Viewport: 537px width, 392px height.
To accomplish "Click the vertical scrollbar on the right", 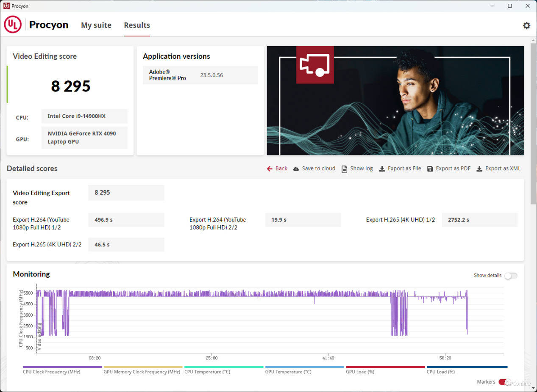I will pos(533,123).
